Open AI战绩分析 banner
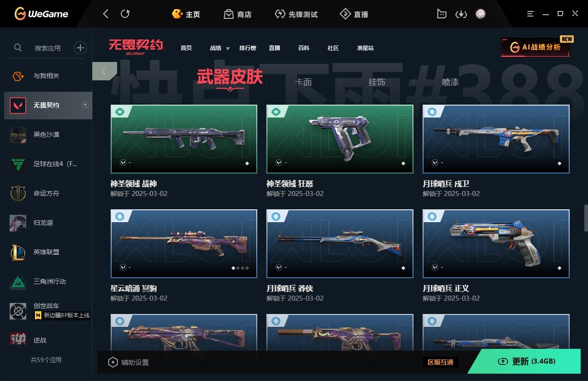 click(536, 47)
